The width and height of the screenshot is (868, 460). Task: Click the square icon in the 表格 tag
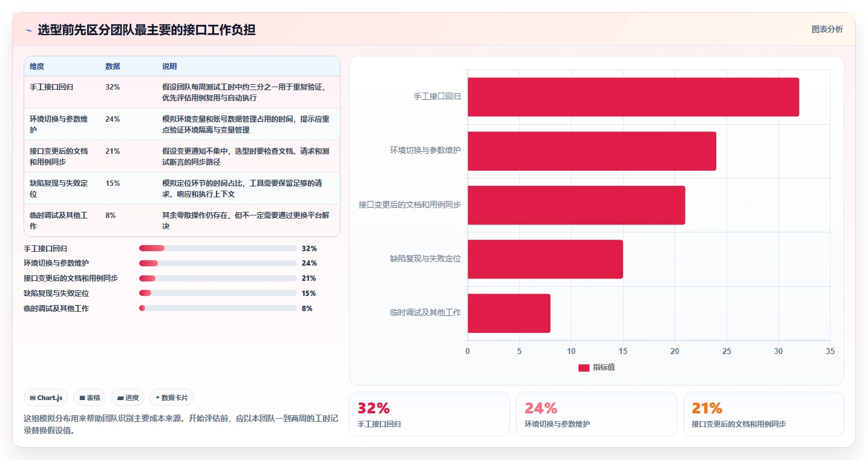pyautogui.click(x=82, y=398)
